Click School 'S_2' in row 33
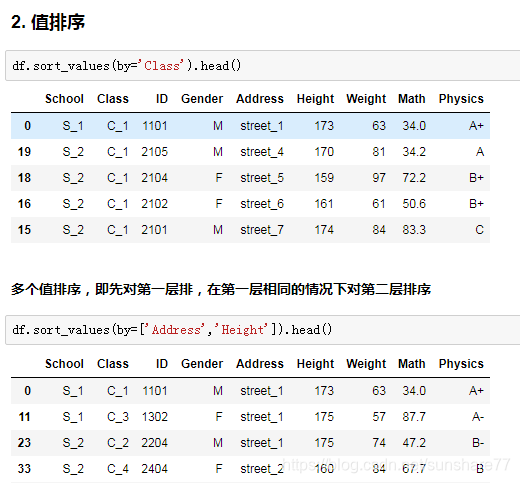 (73, 469)
